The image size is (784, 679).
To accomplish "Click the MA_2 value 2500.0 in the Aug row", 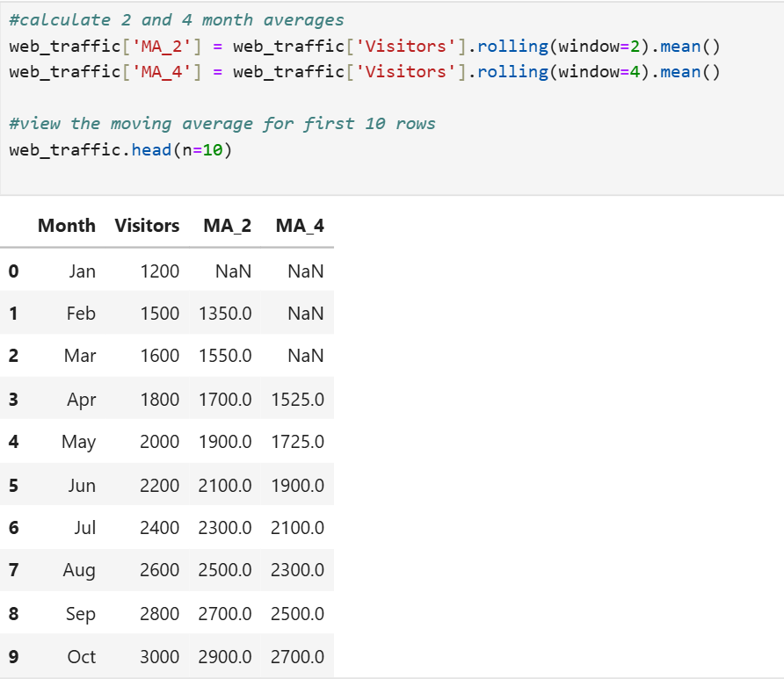I will click(225, 570).
